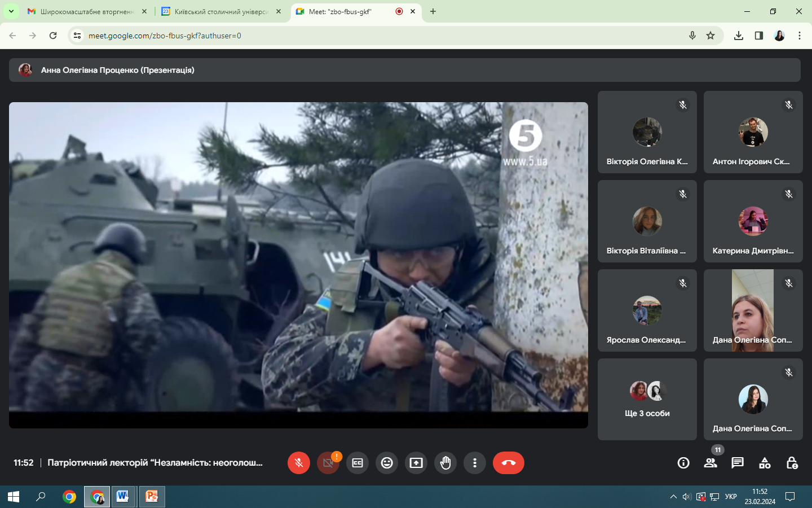Viewport: 812px width, 508px height.
Task: Raise your hand in the meeting
Action: coord(445,463)
